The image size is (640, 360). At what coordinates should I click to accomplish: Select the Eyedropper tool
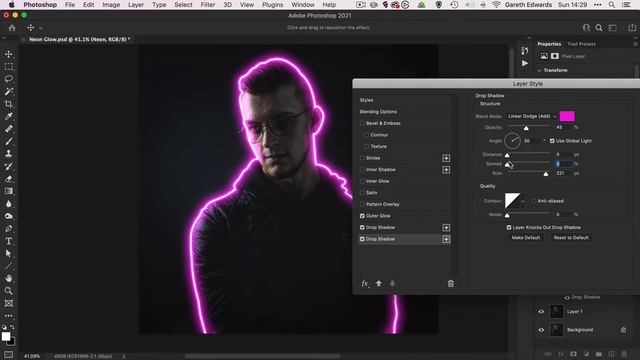coord(9,116)
